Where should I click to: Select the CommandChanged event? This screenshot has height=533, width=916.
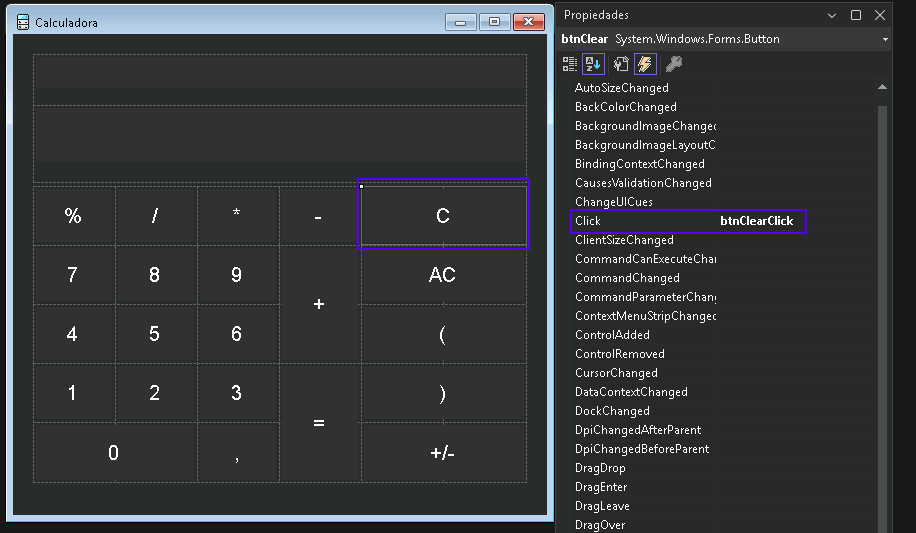pyautogui.click(x=627, y=278)
